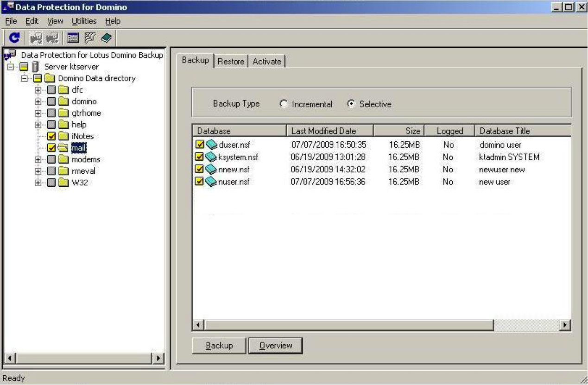Sort by Size column header
Screen dimensions: 588x385
click(x=399, y=131)
